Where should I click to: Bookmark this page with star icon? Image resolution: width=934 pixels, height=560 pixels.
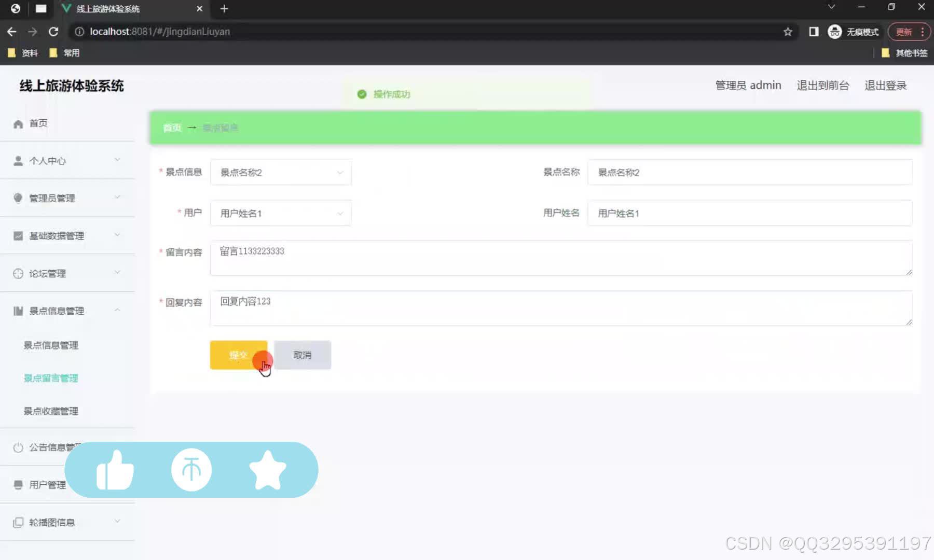coord(788,32)
